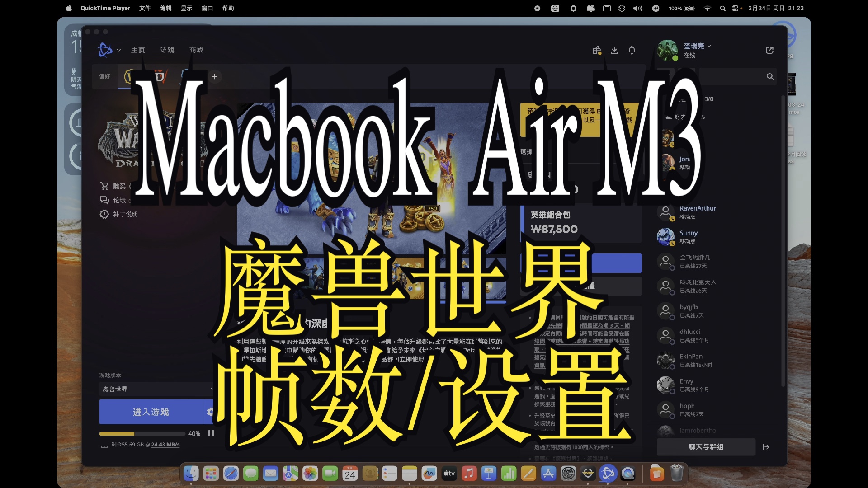The height and width of the screenshot is (488, 868).
Task: Open the Apple menu
Action: (69, 8)
